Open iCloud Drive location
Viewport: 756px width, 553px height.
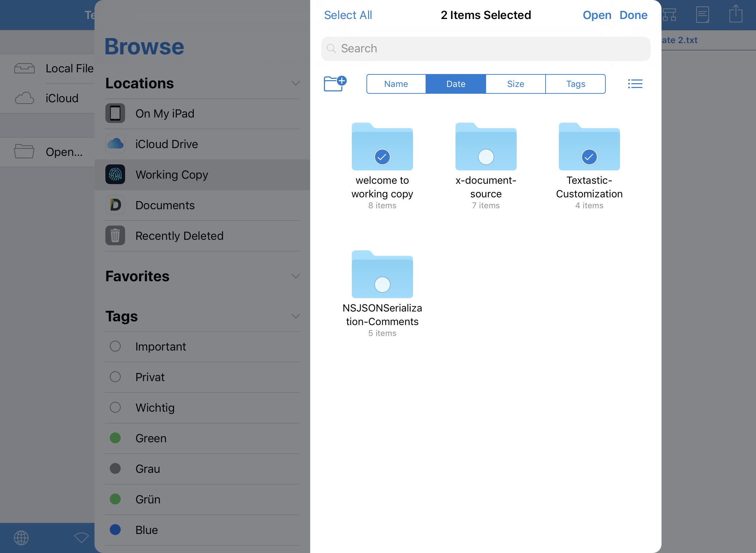[x=202, y=144]
